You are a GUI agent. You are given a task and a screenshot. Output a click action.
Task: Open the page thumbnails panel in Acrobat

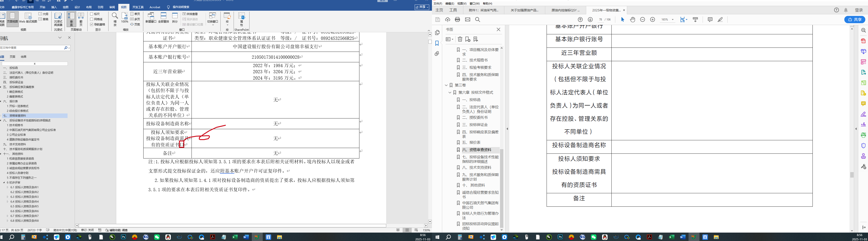point(437,33)
